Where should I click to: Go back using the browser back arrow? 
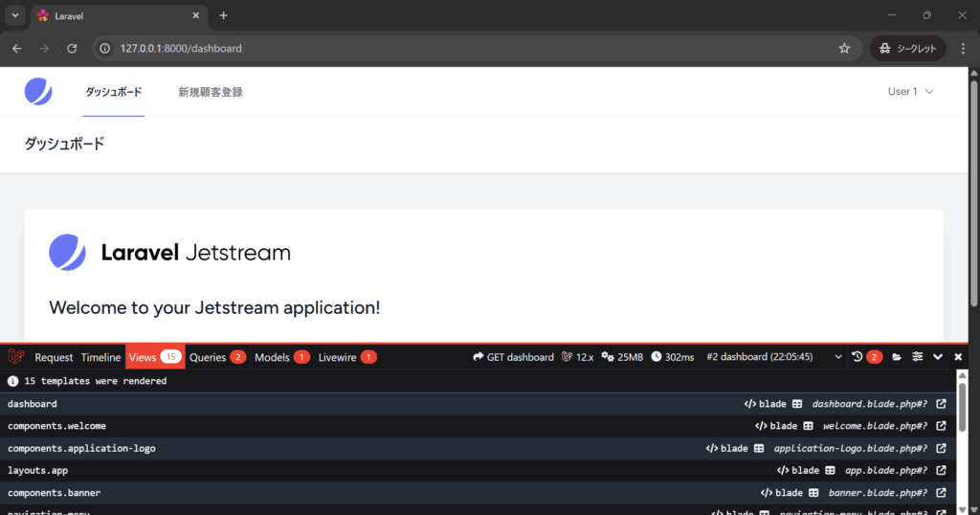pyautogui.click(x=17, y=48)
